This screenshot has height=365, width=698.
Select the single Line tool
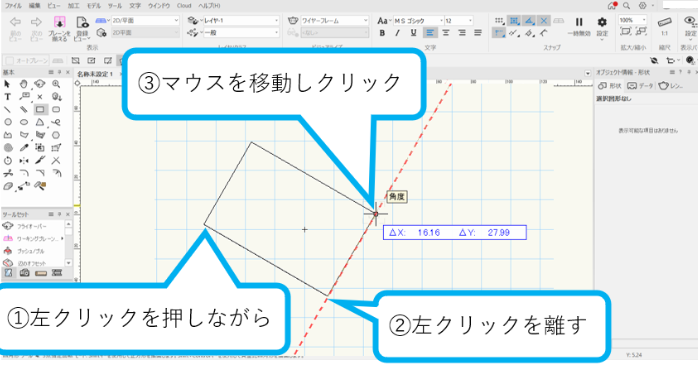coord(8,110)
